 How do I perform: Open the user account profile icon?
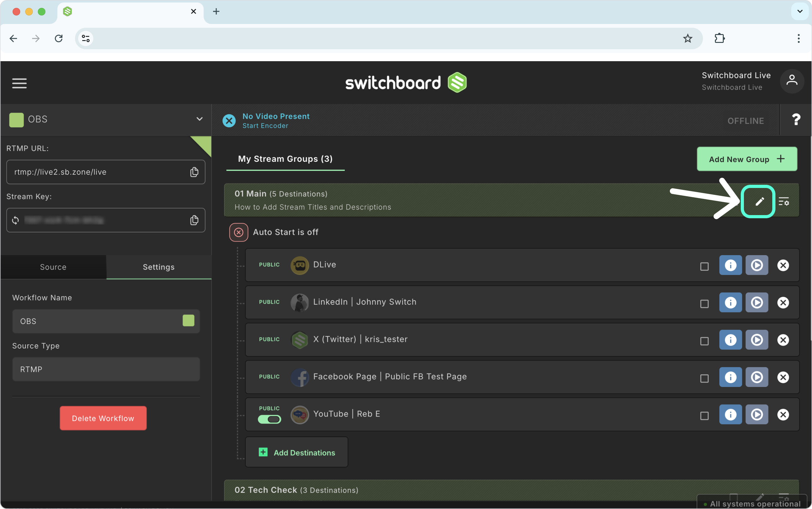pyautogui.click(x=792, y=81)
